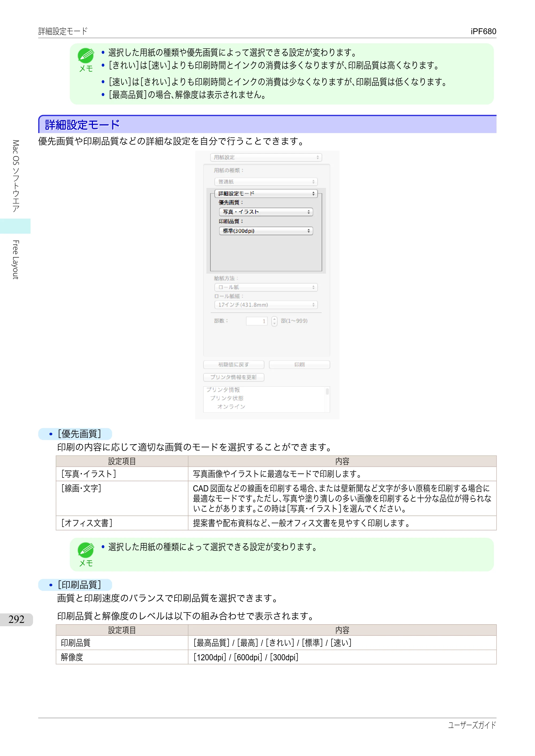Click the [線画・文字] table cell
The width and height of the screenshot is (535, 756).
pyautogui.click(x=122, y=498)
